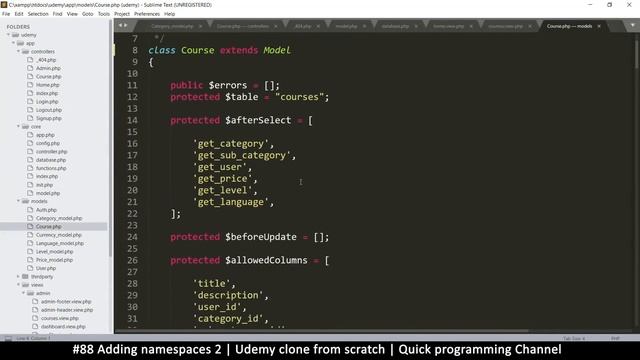
Task: Close the Course.php models tab
Action: point(599,26)
